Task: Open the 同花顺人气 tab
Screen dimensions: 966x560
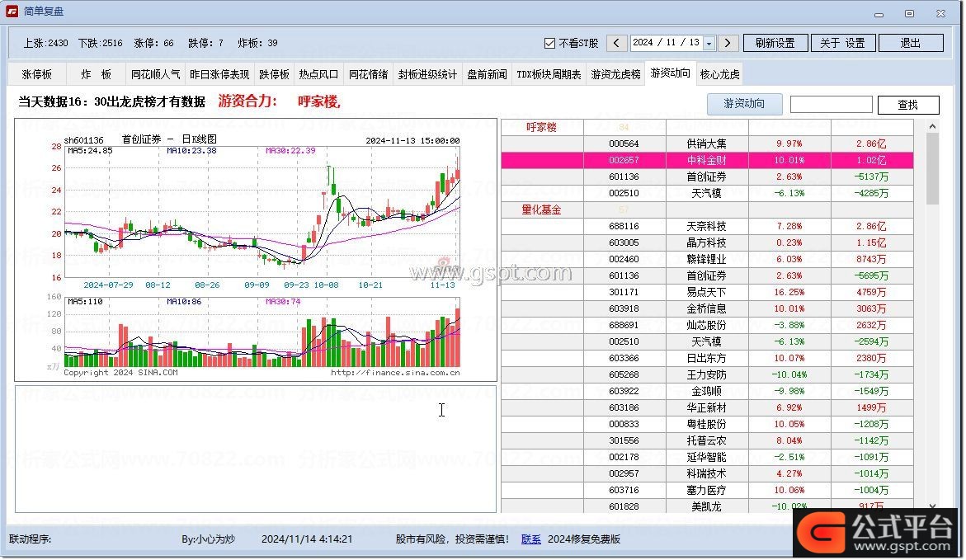Action: point(156,74)
